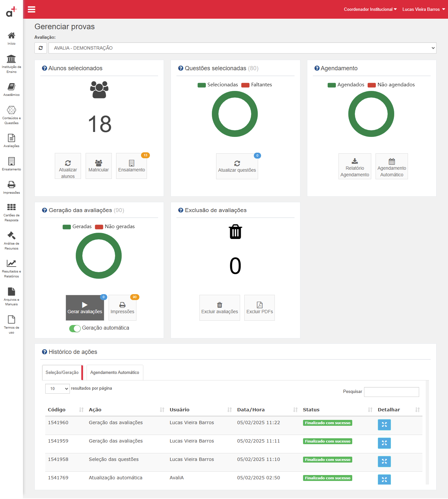Viewport: 448px width, 499px height.
Task: Click the refresh icon beside the Avaliação dropdown
Action: [41, 48]
